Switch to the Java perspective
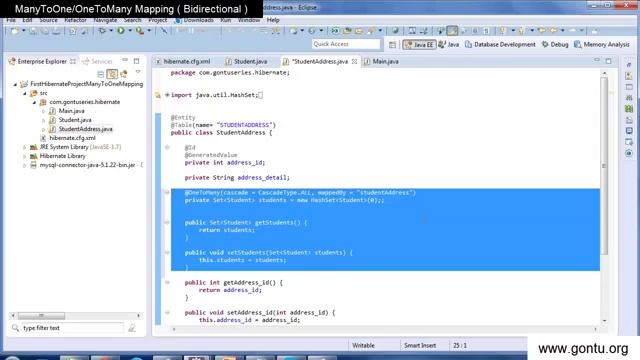This screenshot has width=640, height=360. (x=449, y=44)
